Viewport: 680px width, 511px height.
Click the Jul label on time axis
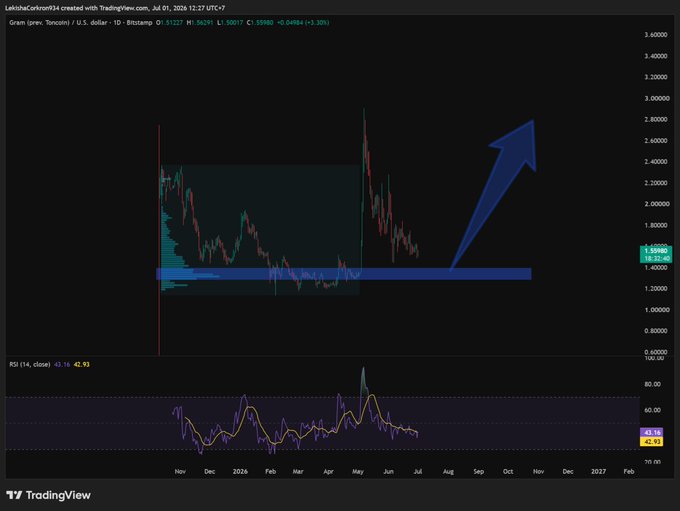(418, 472)
